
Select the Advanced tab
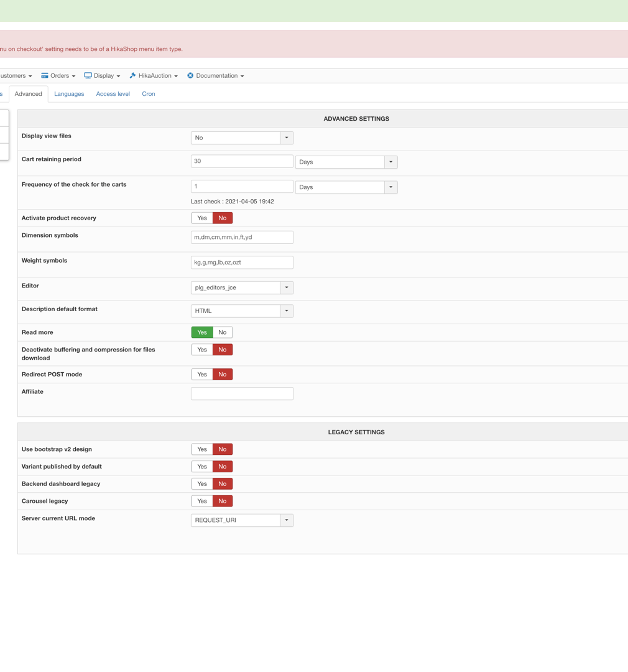(28, 94)
